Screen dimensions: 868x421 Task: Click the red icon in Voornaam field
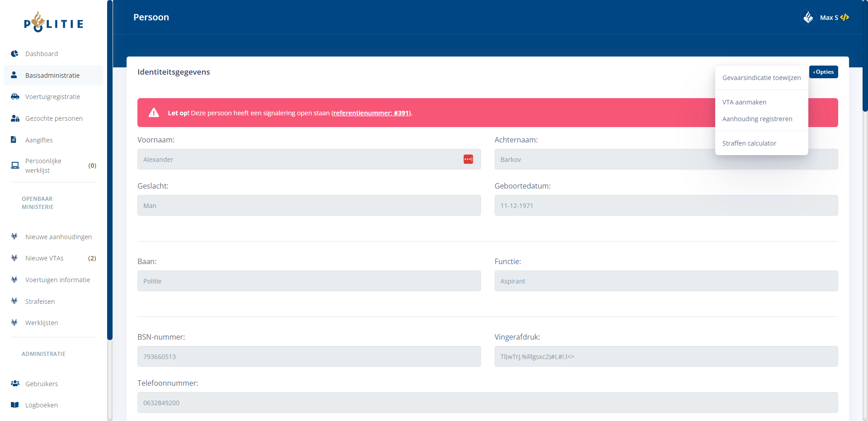pyautogui.click(x=468, y=159)
